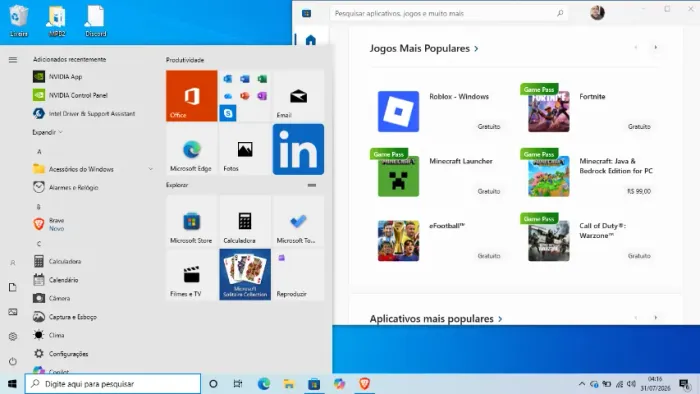The width and height of the screenshot is (700, 394).
Task: Click the volume icon in tray
Action: coord(631,384)
